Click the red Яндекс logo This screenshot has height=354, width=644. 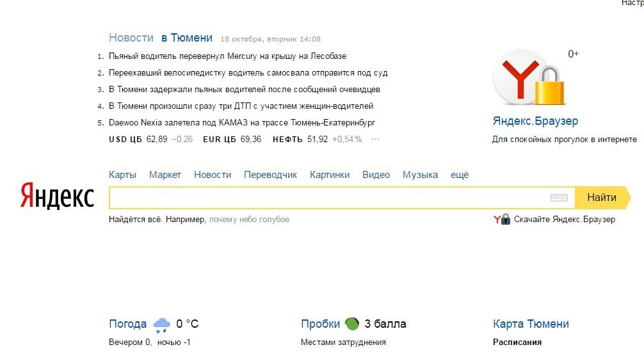[57, 197]
